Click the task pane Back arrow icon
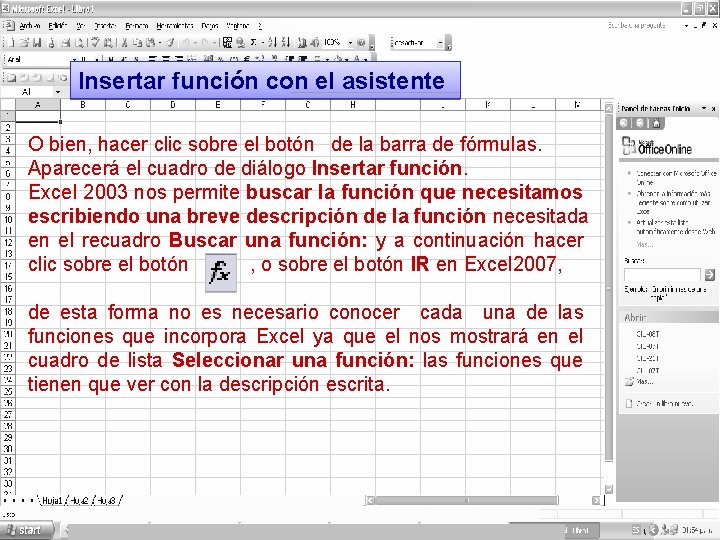The width and height of the screenshot is (720, 540). pos(624,123)
